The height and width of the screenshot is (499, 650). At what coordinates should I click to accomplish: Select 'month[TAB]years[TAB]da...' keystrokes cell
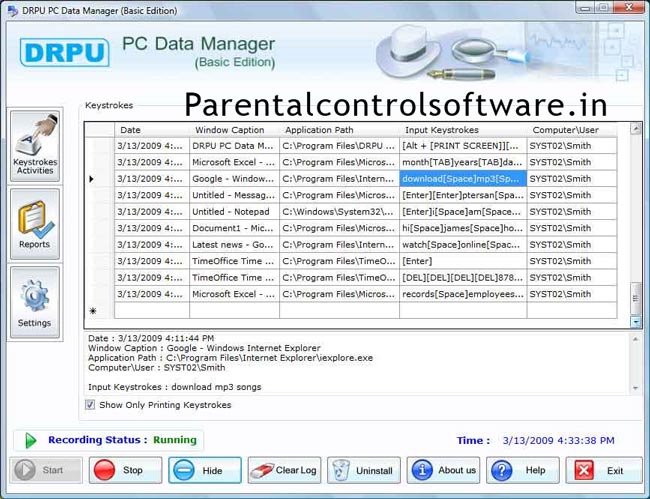pos(463,162)
